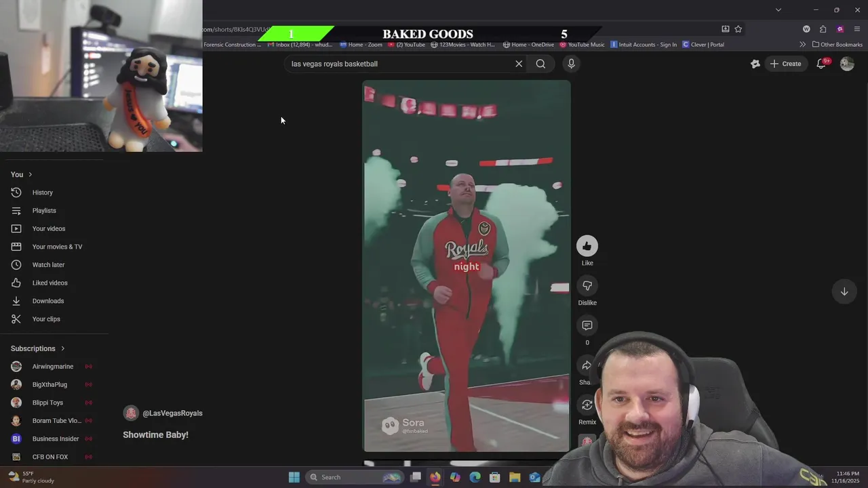Open File Explorer from the taskbar
The image size is (868, 488).
click(x=515, y=477)
